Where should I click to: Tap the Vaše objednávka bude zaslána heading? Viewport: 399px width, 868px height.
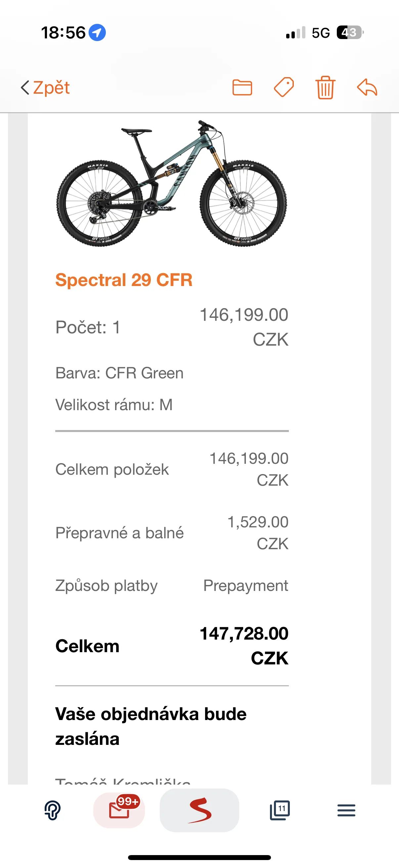pos(151,726)
